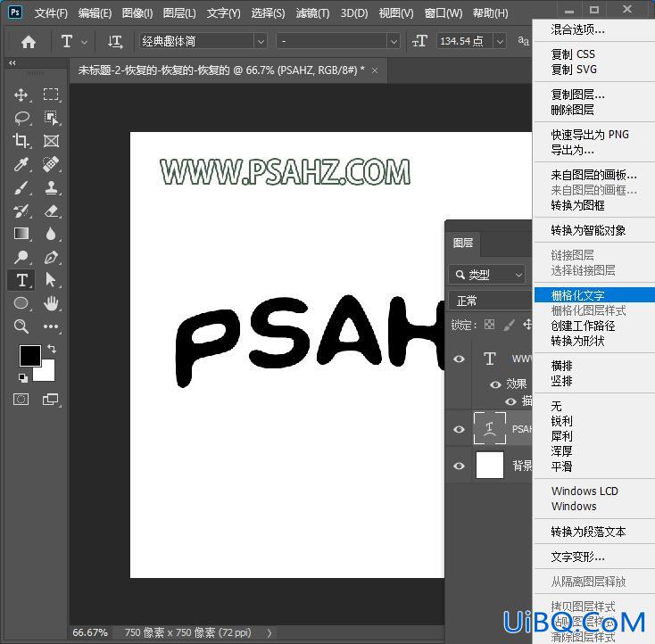Open the font size dropdown arrow
This screenshot has height=644, width=655.
pos(500,41)
